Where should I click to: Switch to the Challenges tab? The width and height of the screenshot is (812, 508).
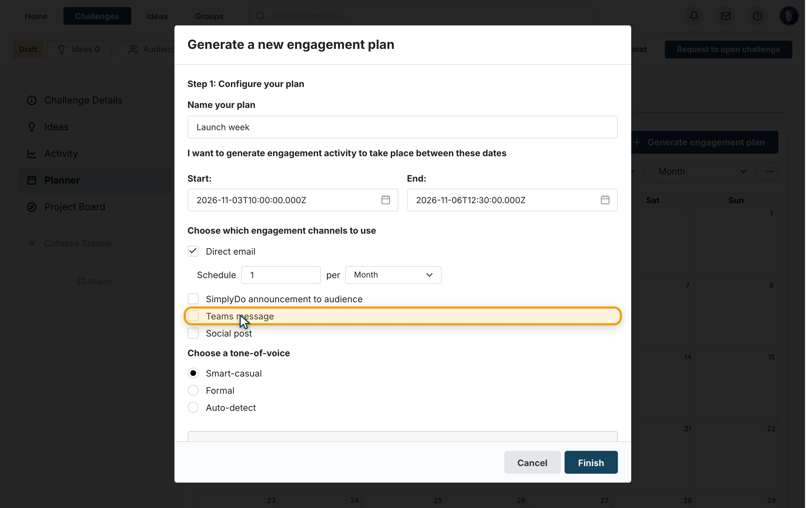[x=97, y=16]
